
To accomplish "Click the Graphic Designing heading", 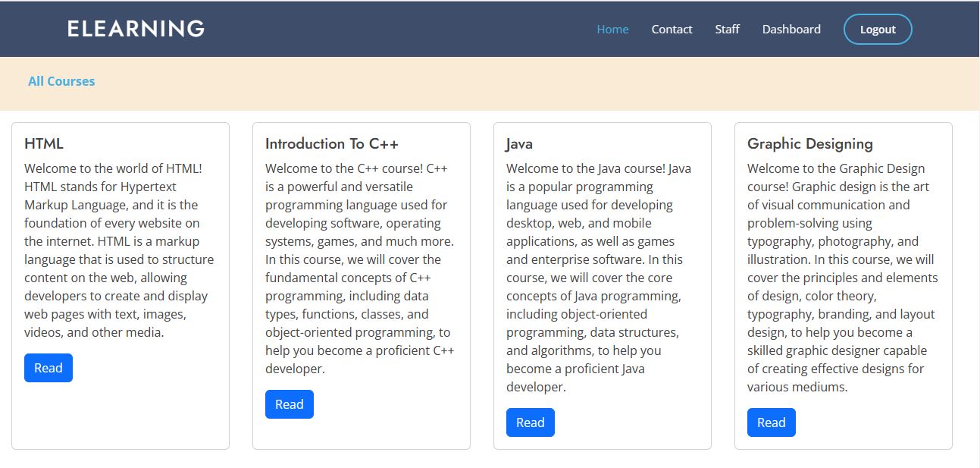I will click(810, 143).
